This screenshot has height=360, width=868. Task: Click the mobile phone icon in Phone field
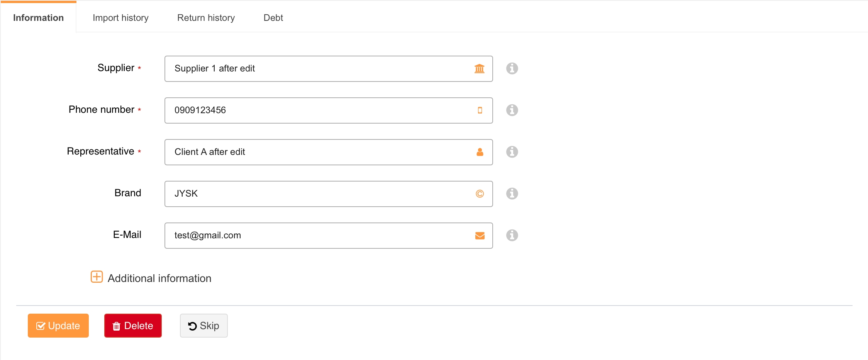480,110
